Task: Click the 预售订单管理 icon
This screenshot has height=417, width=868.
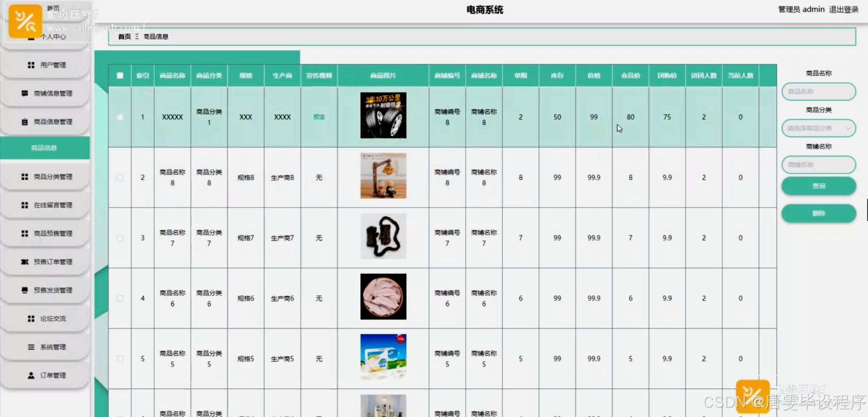Action: [25, 262]
